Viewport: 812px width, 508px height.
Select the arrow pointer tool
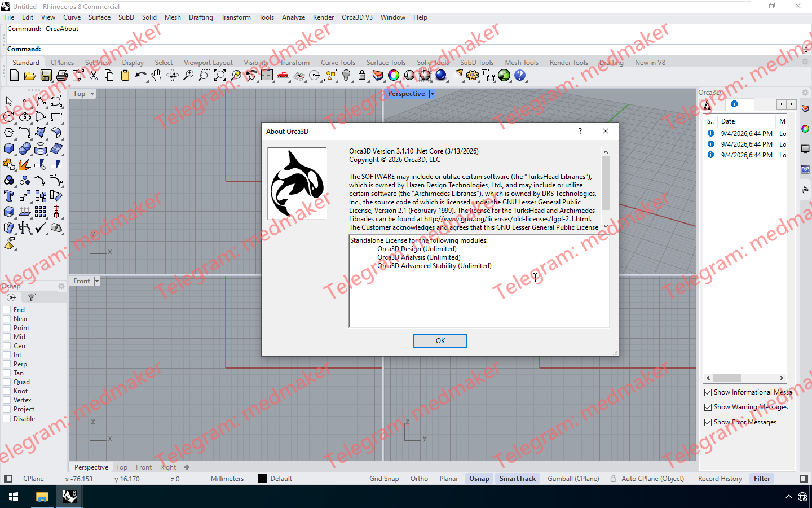tap(9, 101)
